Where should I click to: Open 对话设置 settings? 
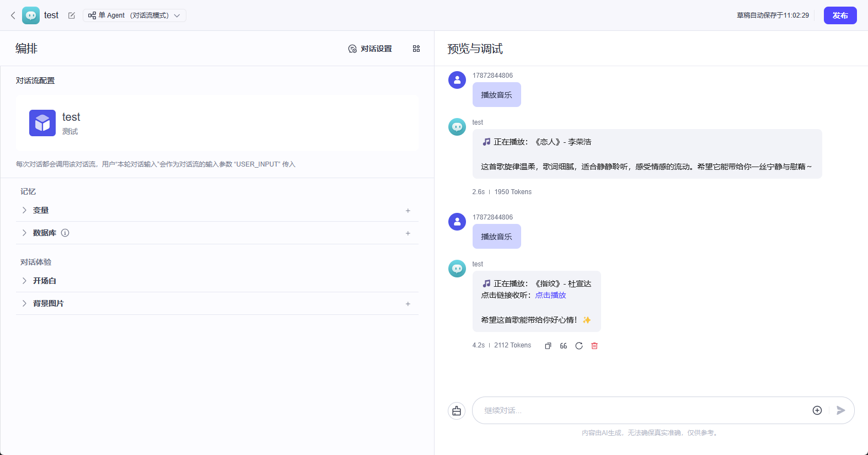point(370,49)
